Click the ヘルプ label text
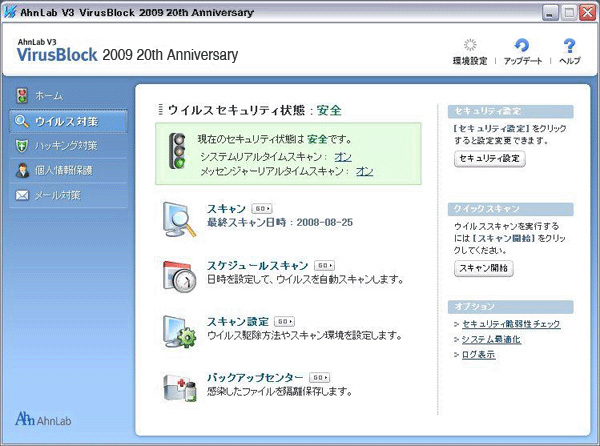This screenshot has width=600, height=446. (x=570, y=61)
